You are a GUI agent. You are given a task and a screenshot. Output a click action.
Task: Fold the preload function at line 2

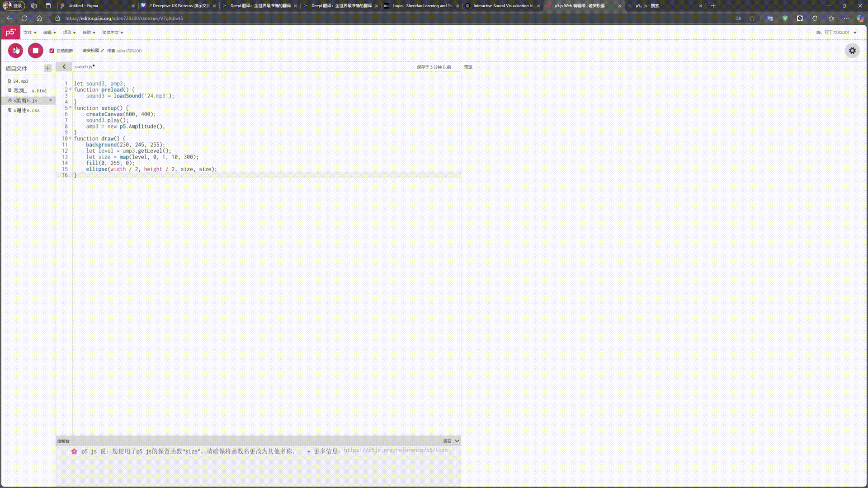point(70,89)
